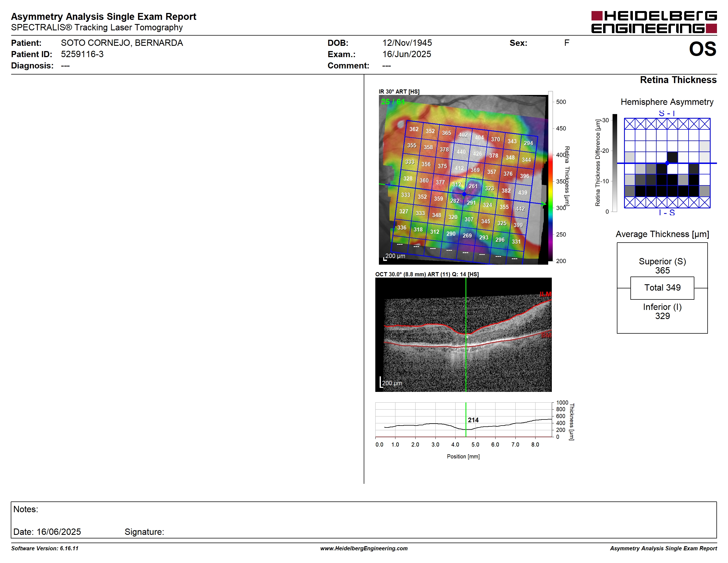Image resolution: width=728 pixels, height=563 pixels.
Task: Click grid cell with thickness 377
Action: pos(440,182)
